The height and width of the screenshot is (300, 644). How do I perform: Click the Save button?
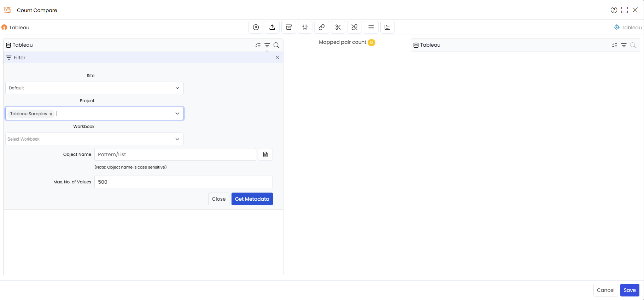tap(630, 290)
